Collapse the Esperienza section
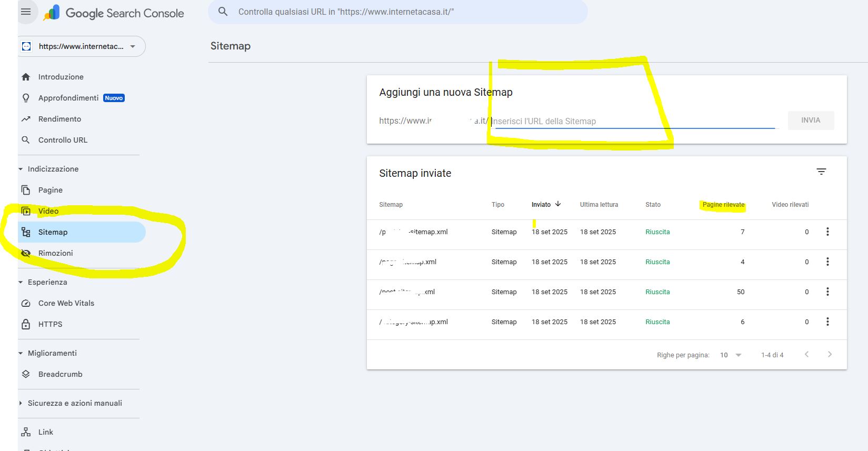This screenshot has height=451, width=868. (43, 282)
